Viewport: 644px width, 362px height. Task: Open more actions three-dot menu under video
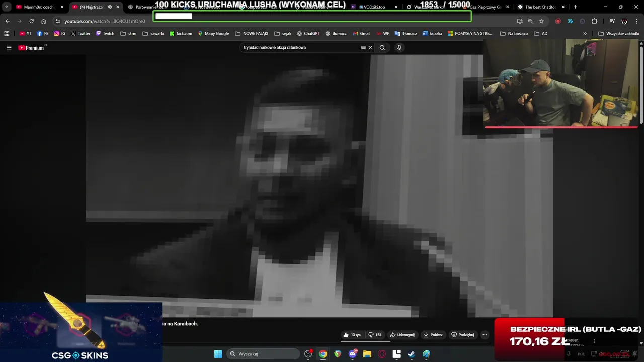pos(485,335)
